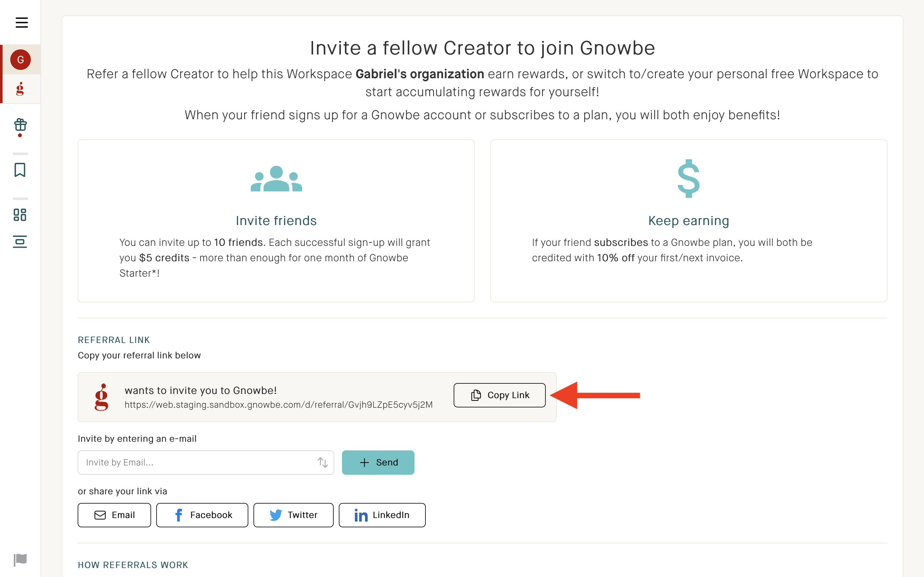924x577 pixels.
Task: Click the Invite friends people icon
Action: point(277,178)
